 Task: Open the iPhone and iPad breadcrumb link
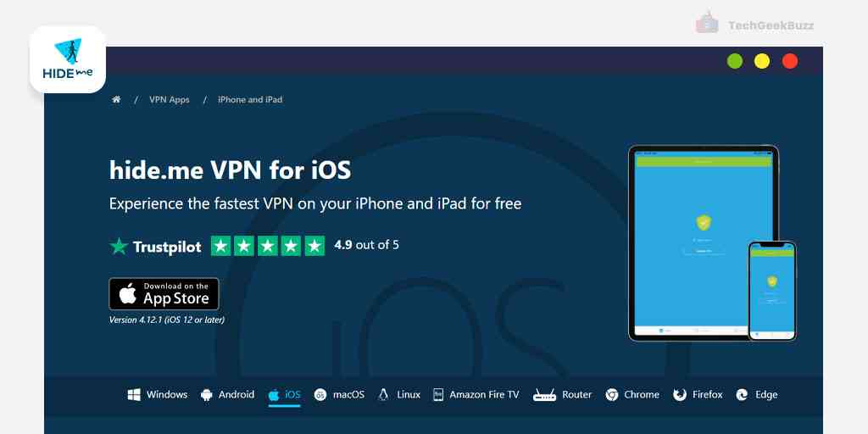pyautogui.click(x=250, y=100)
